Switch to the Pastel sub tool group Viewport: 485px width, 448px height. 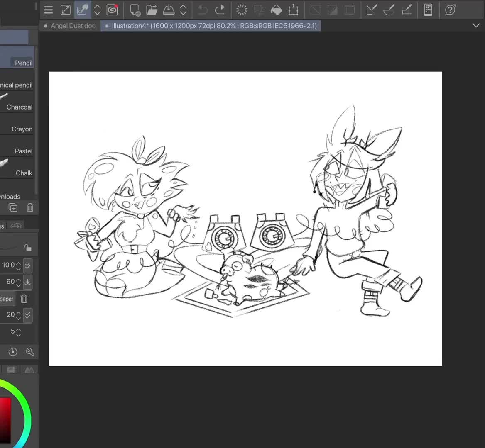click(17, 146)
